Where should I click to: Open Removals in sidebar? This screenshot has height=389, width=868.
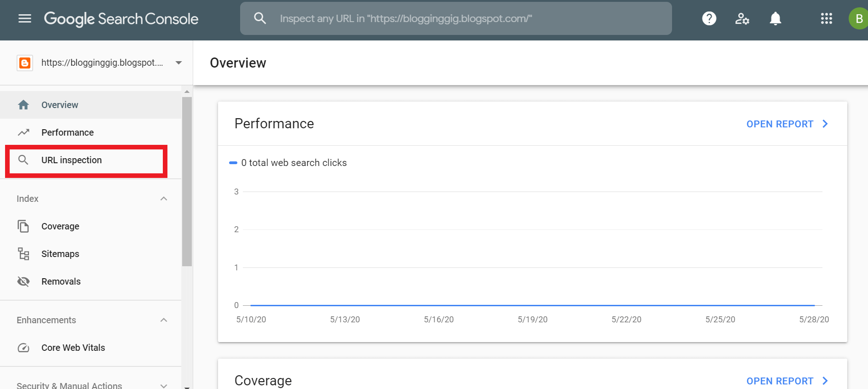pos(91,281)
